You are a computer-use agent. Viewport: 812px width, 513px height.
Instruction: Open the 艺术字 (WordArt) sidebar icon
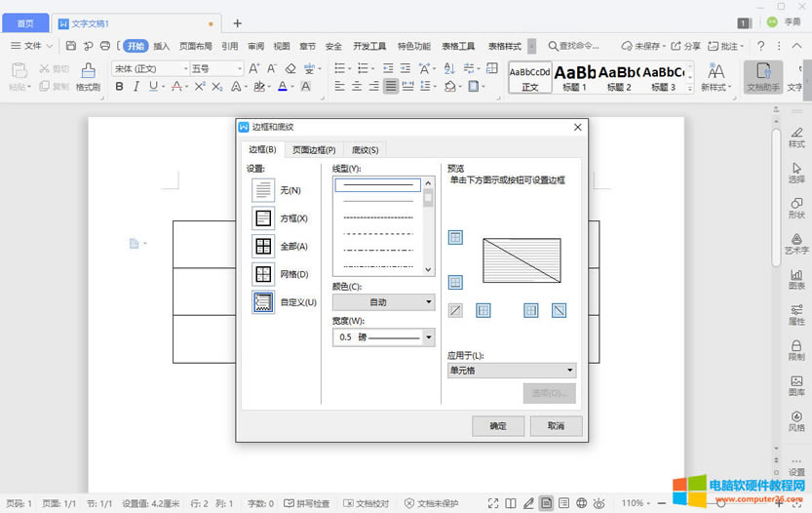tap(796, 243)
